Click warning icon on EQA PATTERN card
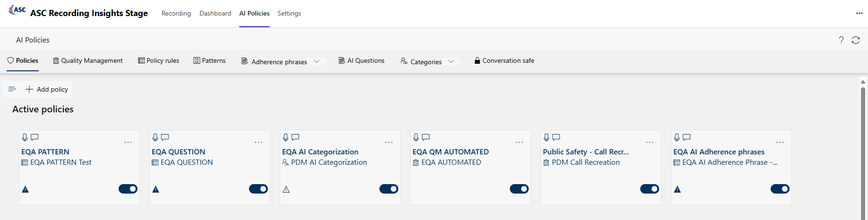The width and height of the screenshot is (868, 220). (x=26, y=189)
